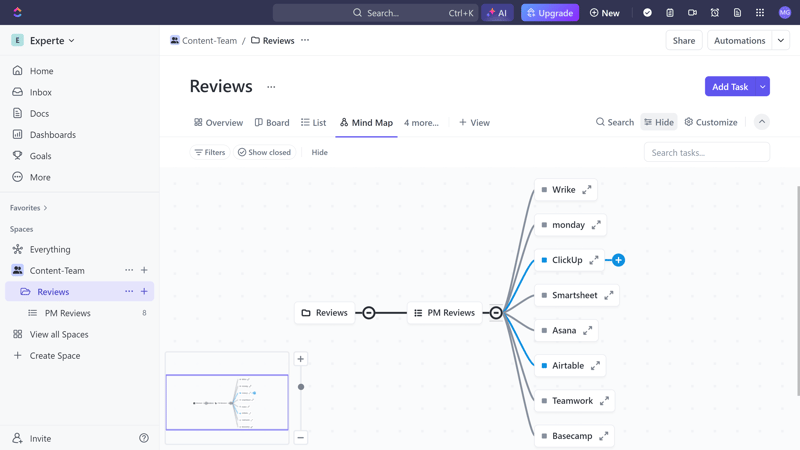Screen dimensions: 800x450
Task: Open Inbox in the sidebar
Action: (x=40, y=92)
